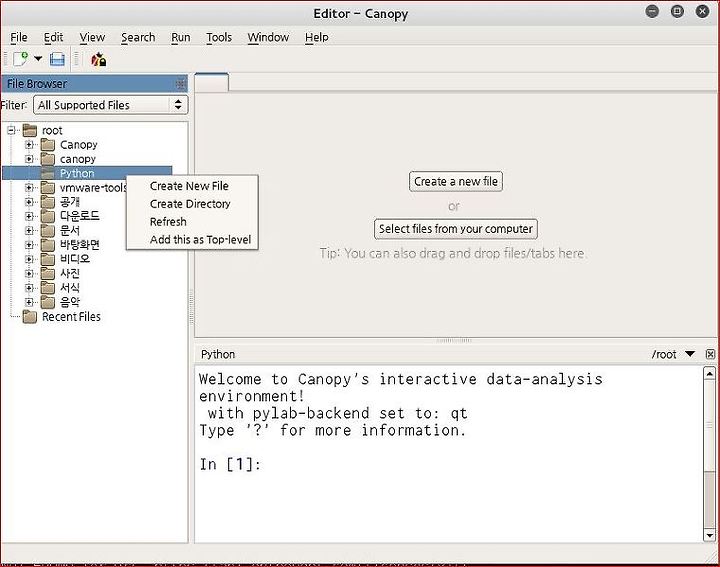This screenshot has width=720, height=567.
Task: Select the 사진 folder icon
Action: tap(48, 274)
